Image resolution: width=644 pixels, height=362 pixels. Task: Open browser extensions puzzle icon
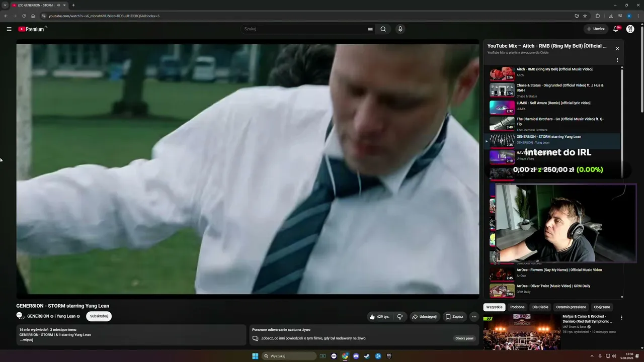[598, 16]
